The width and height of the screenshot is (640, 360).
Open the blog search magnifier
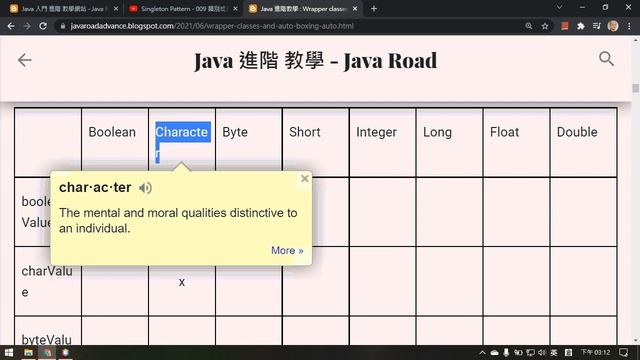pos(607,59)
